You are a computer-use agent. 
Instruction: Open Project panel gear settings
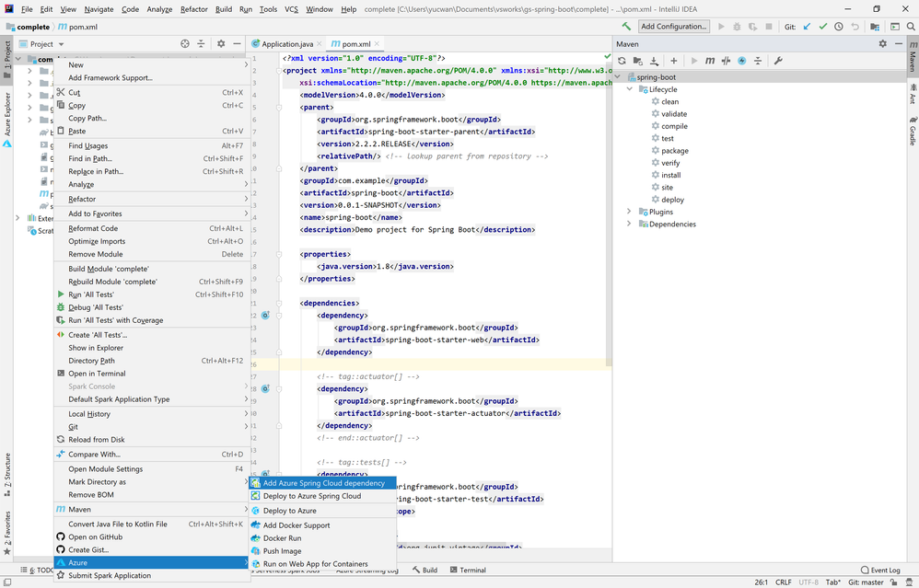pos(221,43)
